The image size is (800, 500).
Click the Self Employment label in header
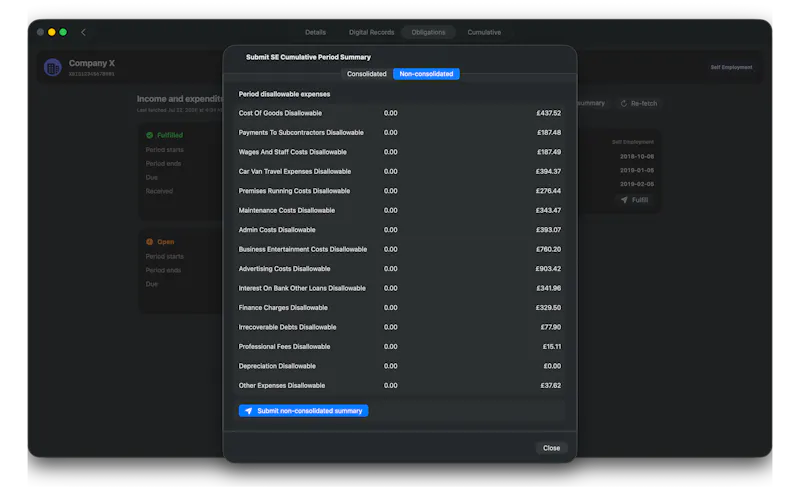click(731, 67)
